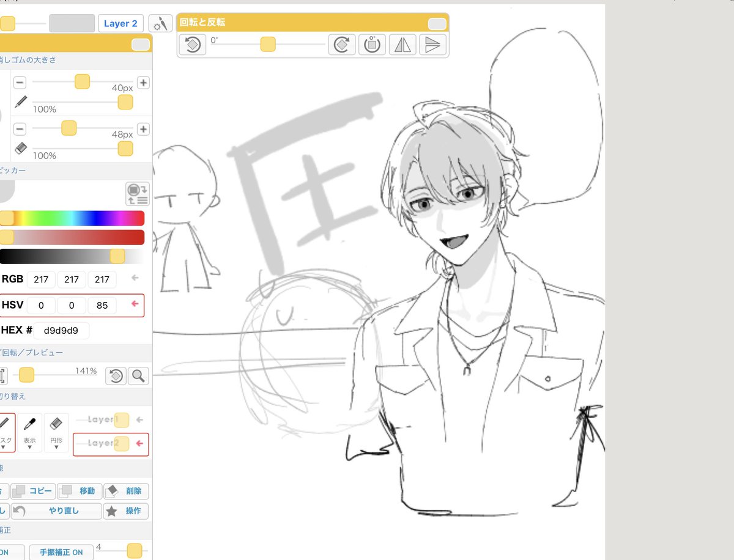This screenshot has height=560, width=734.
Task: Click the 回転と反転 panel title
Action: pyautogui.click(x=202, y=23)
